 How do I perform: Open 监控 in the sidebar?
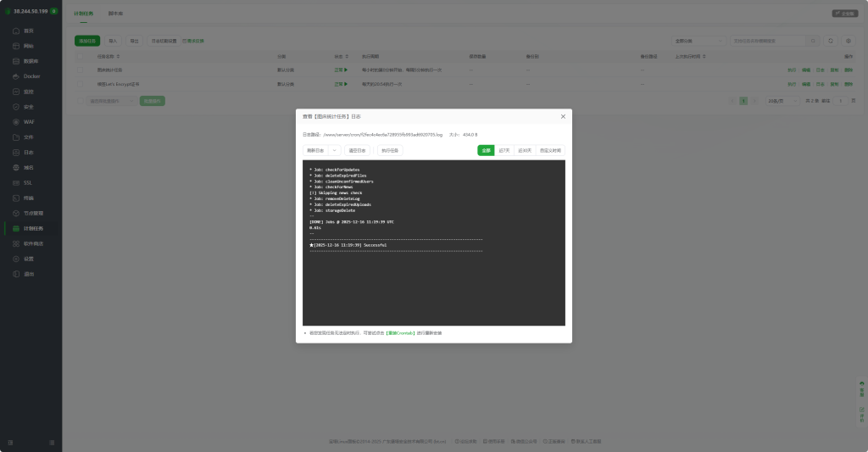28,92
